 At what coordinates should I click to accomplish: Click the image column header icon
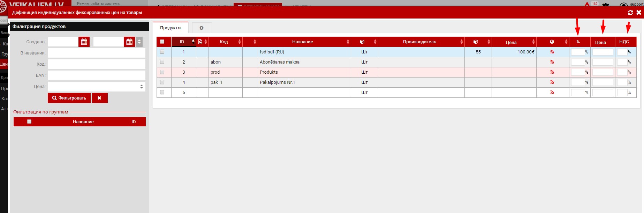pos(200,42)
